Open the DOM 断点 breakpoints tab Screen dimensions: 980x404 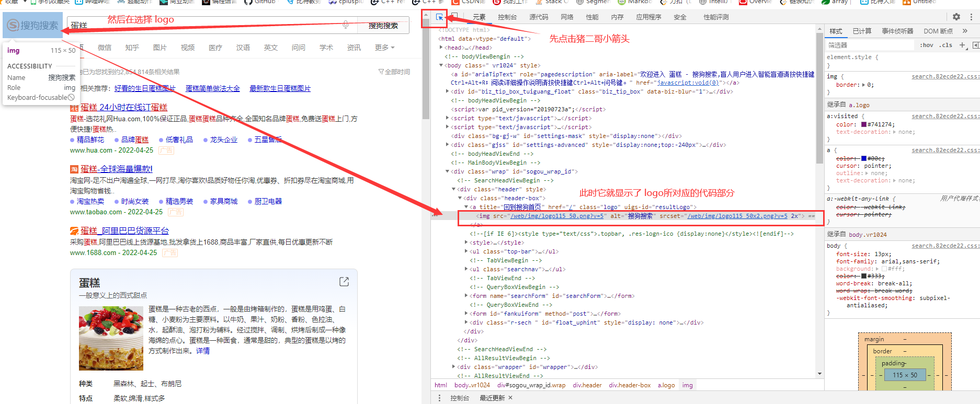[x=938, y=31]
